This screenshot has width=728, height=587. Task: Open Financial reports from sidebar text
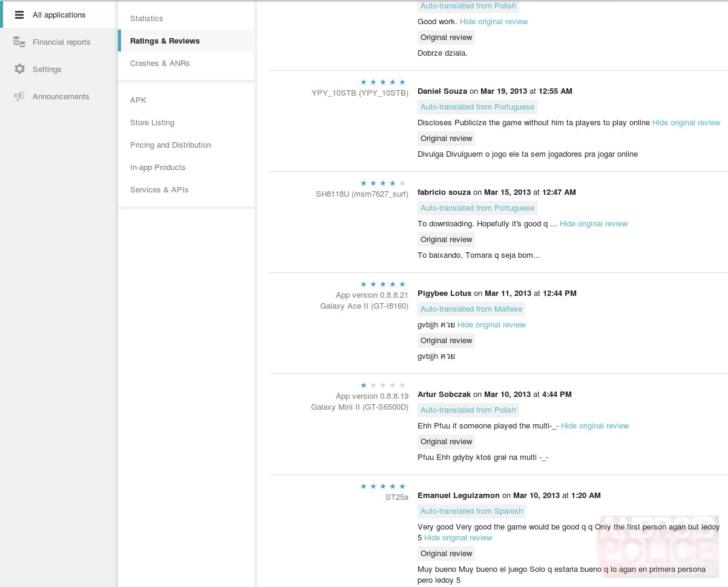tap(62, 42)
